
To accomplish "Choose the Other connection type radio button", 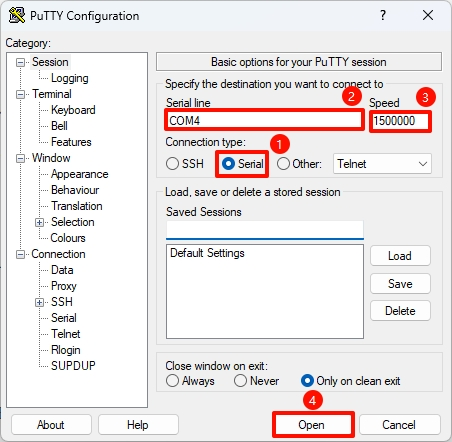I will coord(283,164).
